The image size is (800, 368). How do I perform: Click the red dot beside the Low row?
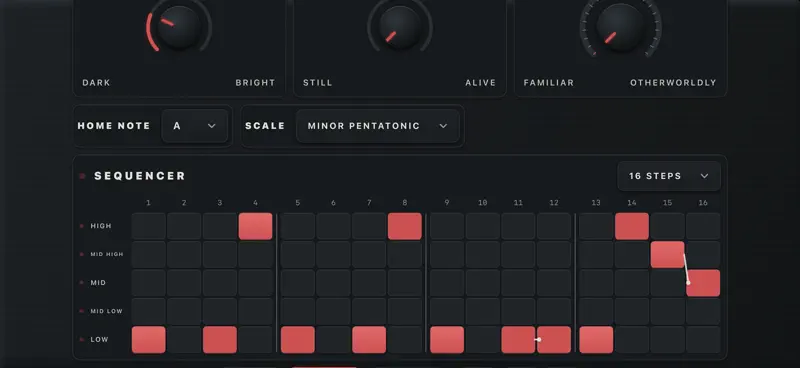tap(82, 339)
